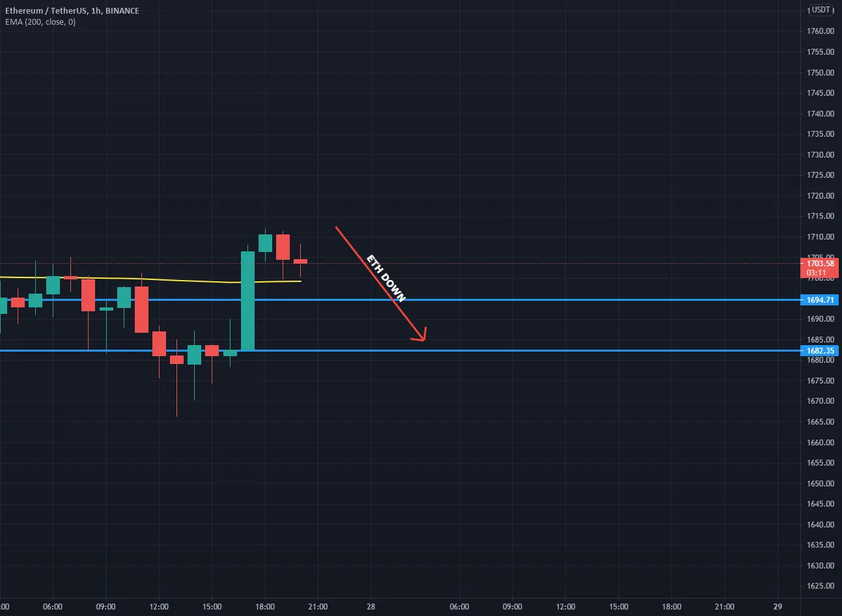Select the yellow EMA 200 line

click(150, 279)
